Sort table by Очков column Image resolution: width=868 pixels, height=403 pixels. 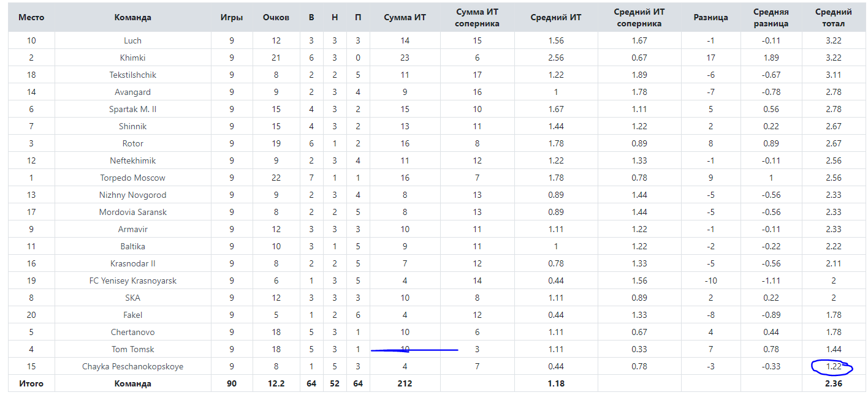(276, 17)
